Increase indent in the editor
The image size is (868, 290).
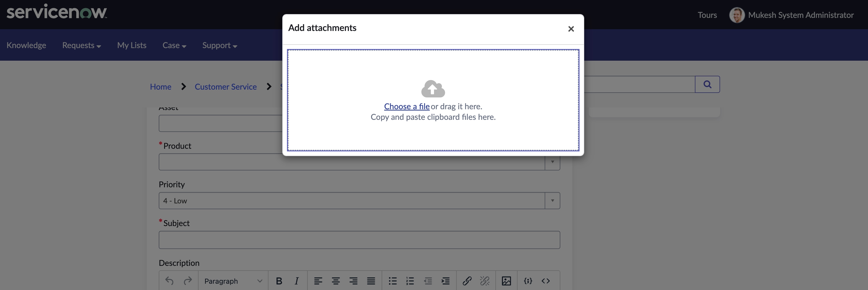(x=446, y=281)
